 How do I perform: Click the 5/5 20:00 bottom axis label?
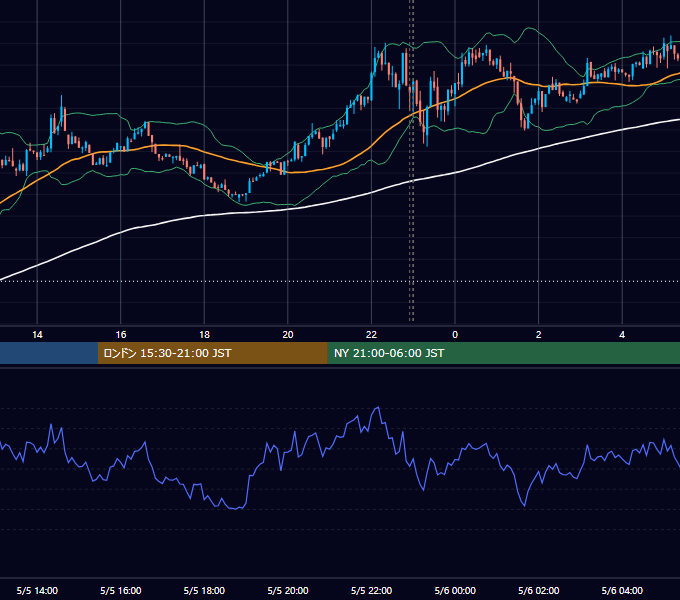tap(288, 590)
